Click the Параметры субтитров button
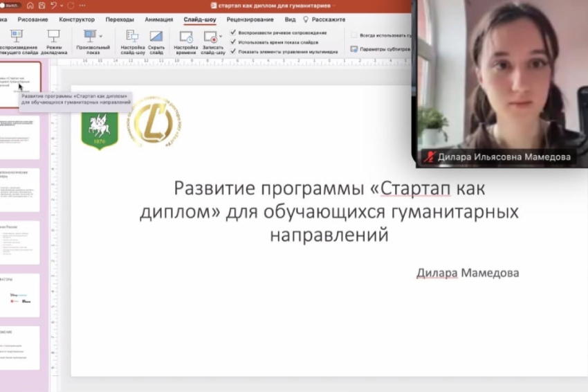 point(380,49)
